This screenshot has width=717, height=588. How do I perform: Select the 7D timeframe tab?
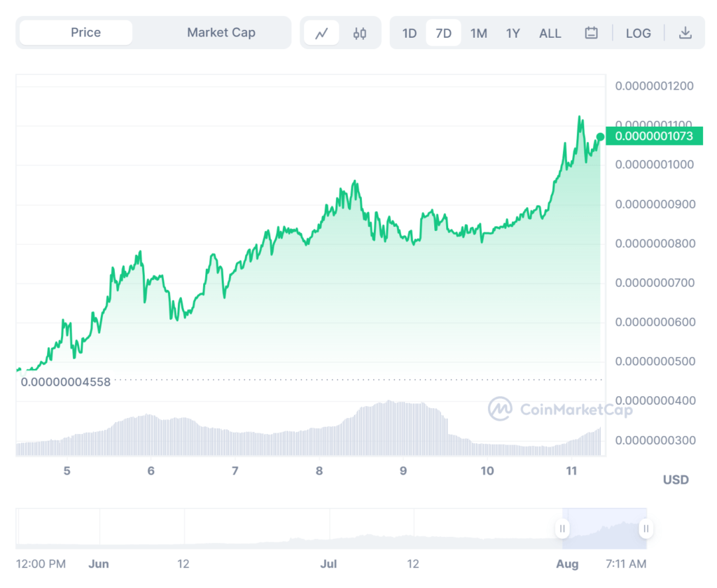point(443,32)
